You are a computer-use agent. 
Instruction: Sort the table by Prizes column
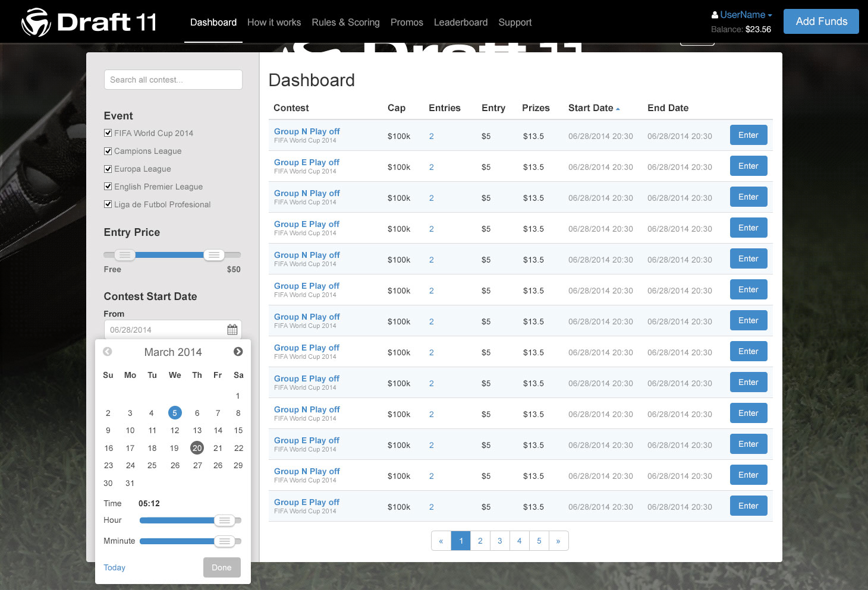[x=536, y=108]
